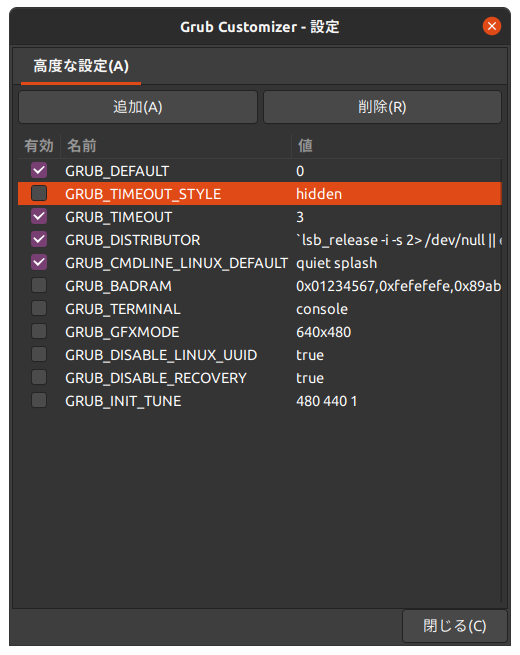Close the Grub Customizer settings window
Viewport: 520px width, 655px height.
tap(492, 26)
